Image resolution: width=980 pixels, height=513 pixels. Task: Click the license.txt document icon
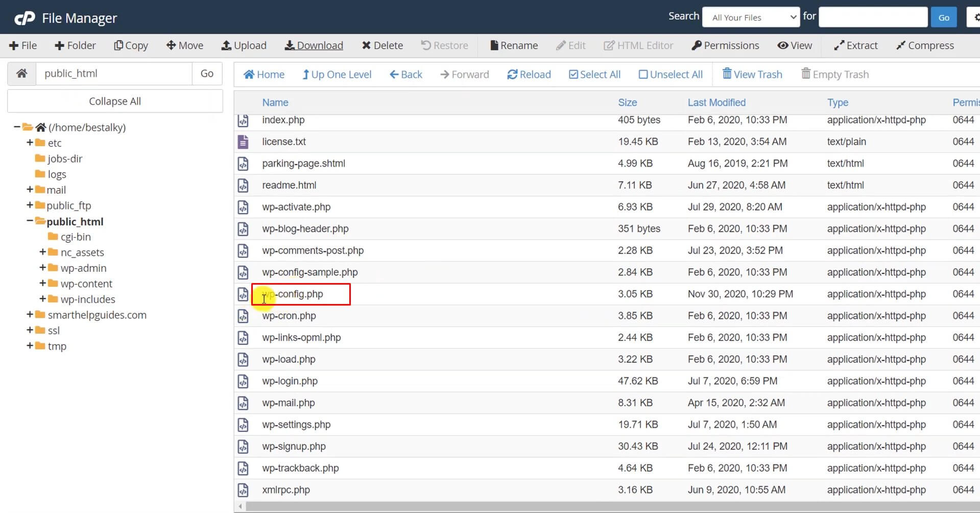coord(243,142)
